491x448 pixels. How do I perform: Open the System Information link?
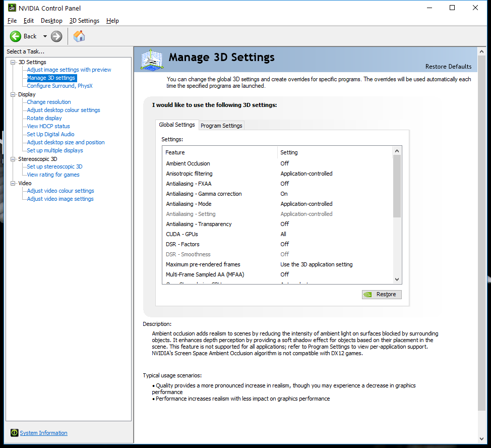click(x=43, y=433)
